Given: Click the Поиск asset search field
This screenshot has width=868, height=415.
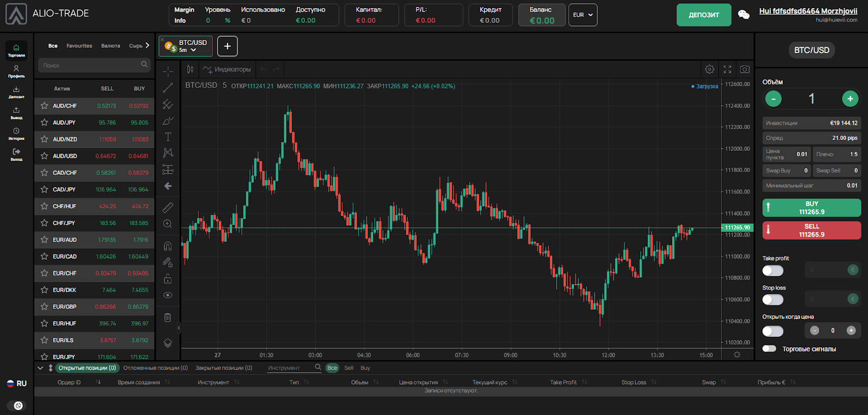Looking at the screenshot, I should (90, 66).
